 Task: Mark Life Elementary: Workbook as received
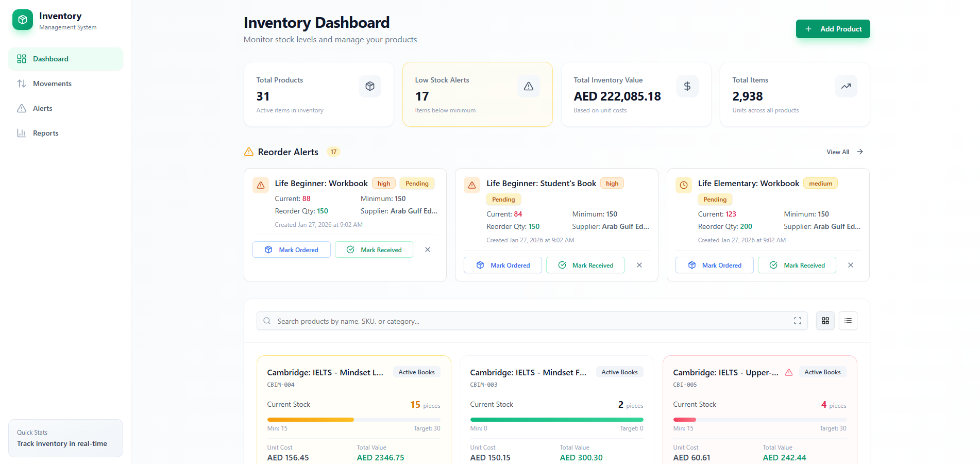tap(797, 265)
